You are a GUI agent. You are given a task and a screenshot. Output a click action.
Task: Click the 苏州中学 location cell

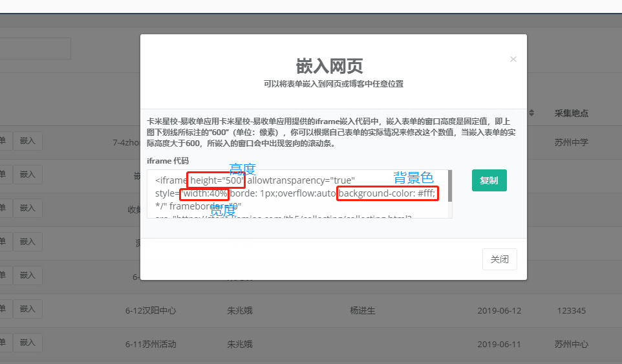pyautogui.click(x=571, y=142)
